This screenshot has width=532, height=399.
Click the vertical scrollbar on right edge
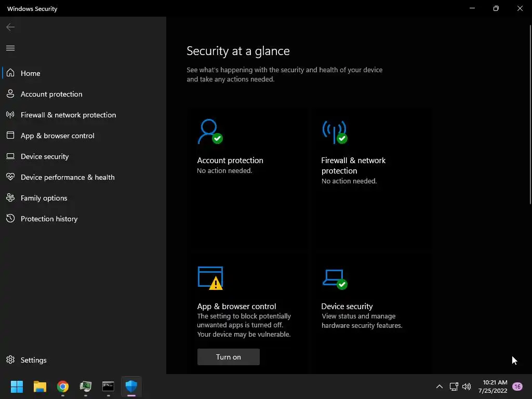pyautogui.click(x=530, y=114)
